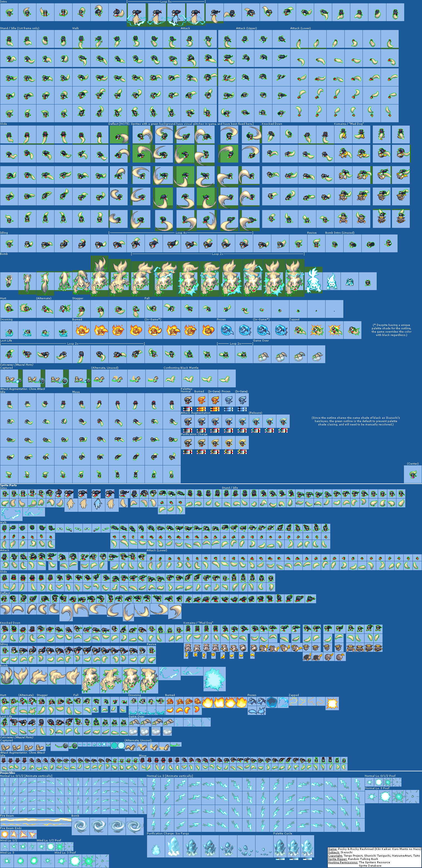Image resolution: width=422 pixels, height=868 pixels.
Task: Click the 'Sprite Parts' heading
Action: tap(8, 486)
